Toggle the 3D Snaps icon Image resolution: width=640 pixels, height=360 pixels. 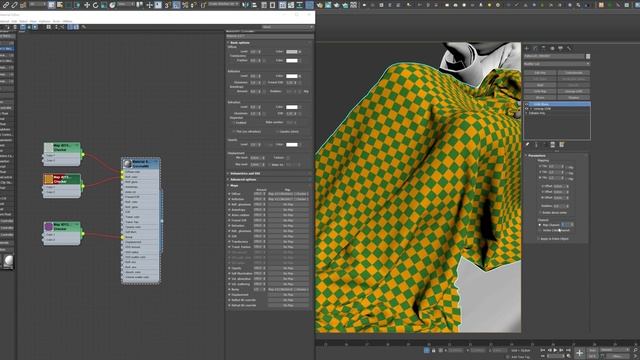(x=167, y=5)
